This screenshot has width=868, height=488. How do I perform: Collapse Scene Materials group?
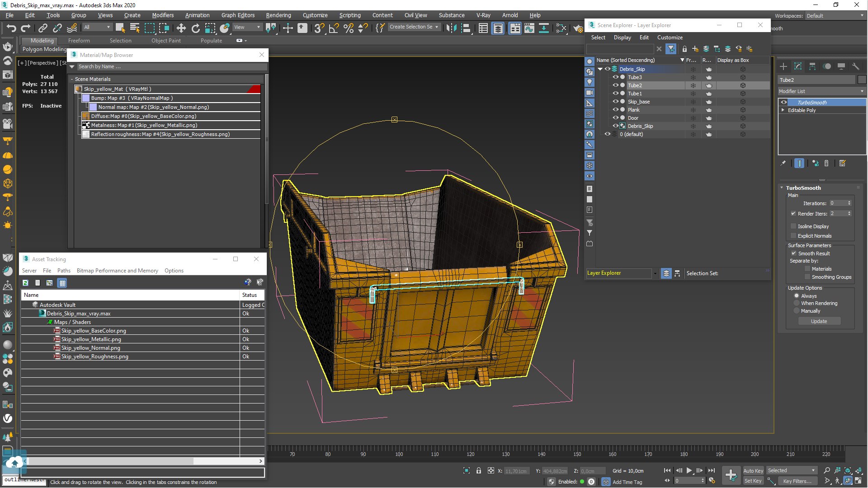72,79
